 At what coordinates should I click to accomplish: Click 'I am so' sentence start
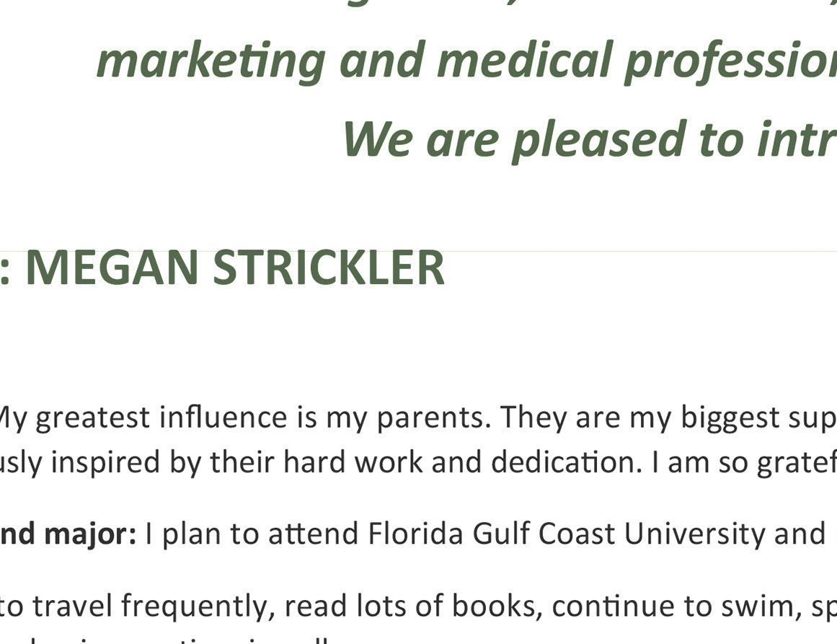[x=699, y=462]
